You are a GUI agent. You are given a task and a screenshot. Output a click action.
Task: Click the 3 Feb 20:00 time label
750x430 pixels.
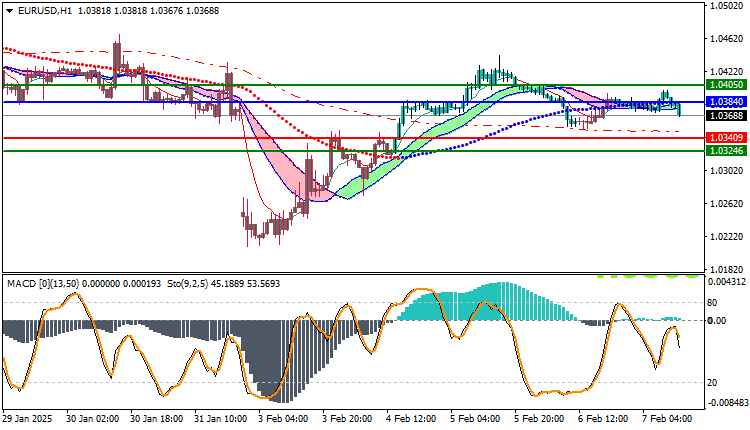[x=348, y=419]
